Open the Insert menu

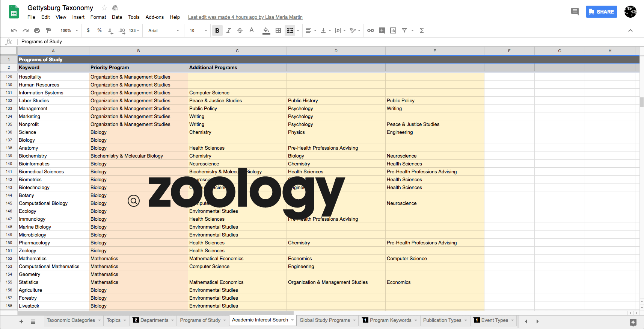(78, 17)
